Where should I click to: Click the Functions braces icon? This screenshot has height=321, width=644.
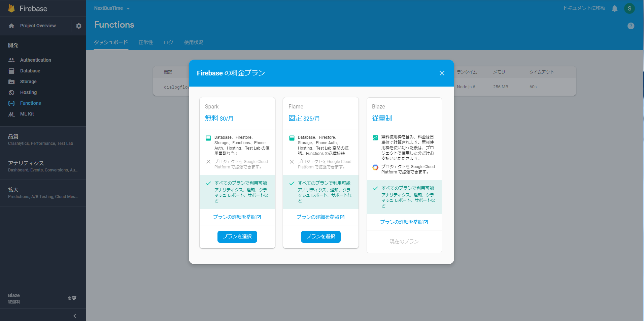[x=11, y=103]
